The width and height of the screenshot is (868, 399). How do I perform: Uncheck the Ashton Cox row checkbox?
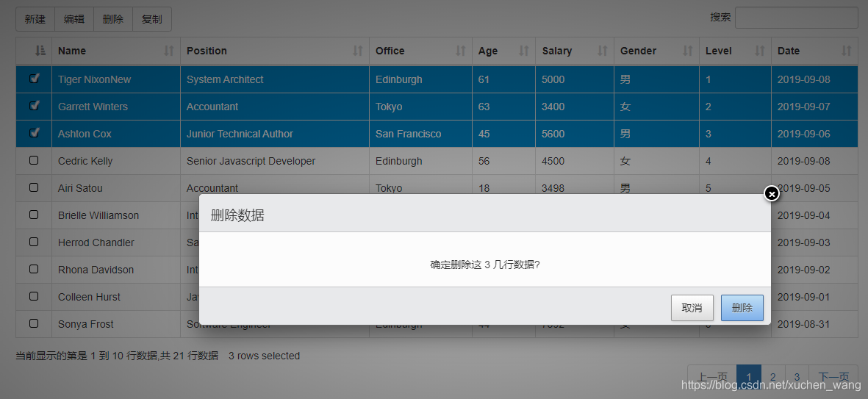(34, 133)
